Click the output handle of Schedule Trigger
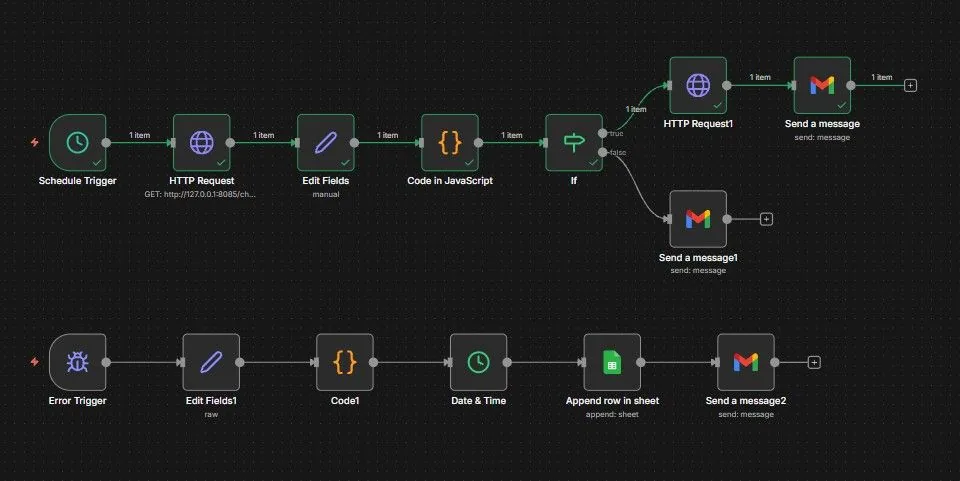This screenshot has height=481, width=960. tap(106, 143)
